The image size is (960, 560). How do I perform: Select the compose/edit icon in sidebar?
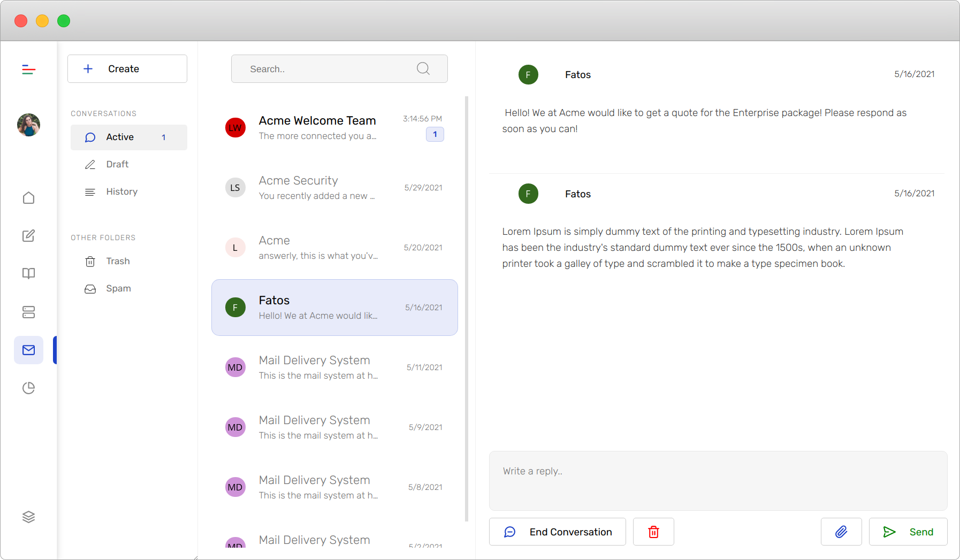pyautogui.click(x=28, y=235)
